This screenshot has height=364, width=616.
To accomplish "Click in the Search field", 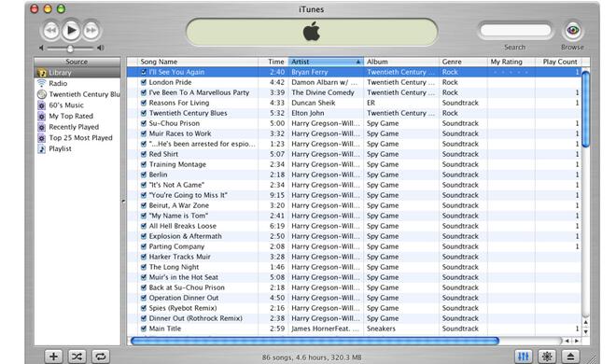I will (x=515, y=30).
